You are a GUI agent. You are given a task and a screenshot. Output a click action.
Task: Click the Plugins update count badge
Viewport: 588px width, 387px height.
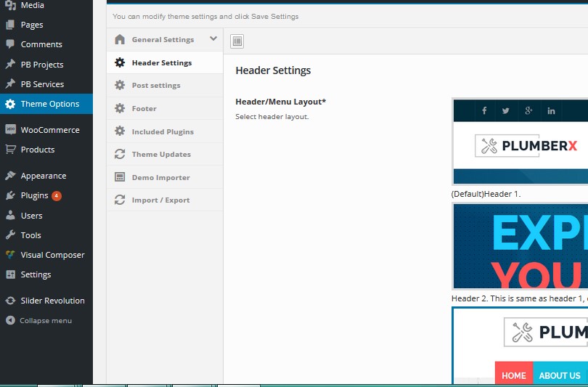tap(57, 196)
